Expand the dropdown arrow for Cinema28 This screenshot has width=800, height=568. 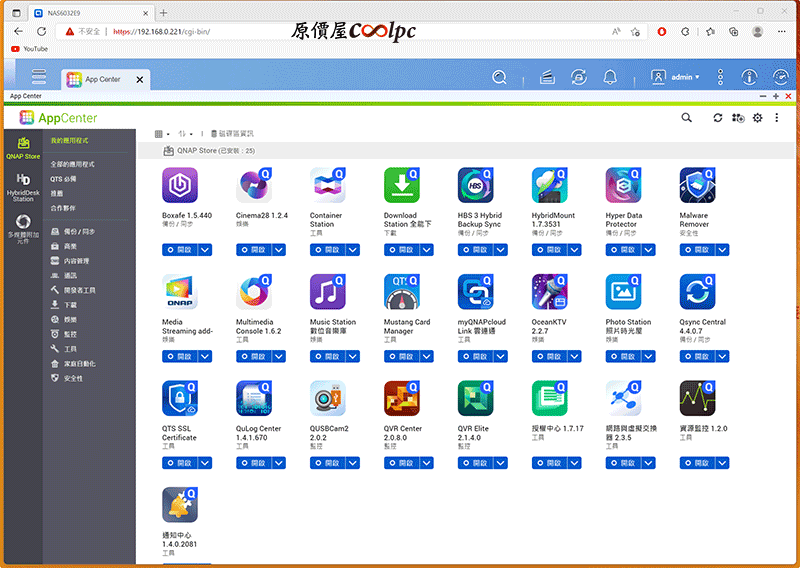click(279, 250)
